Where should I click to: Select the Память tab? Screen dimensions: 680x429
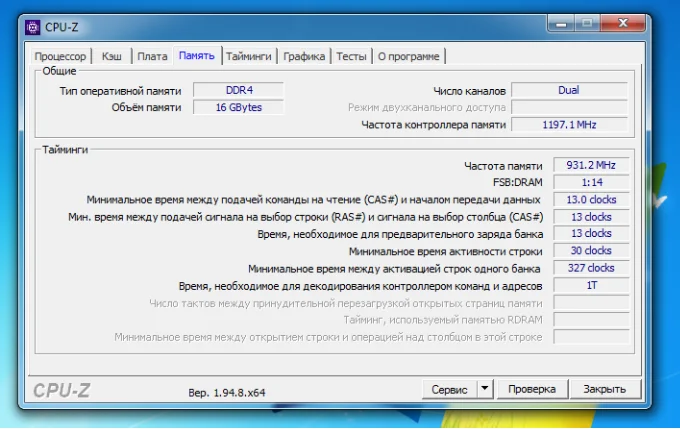pos(196,56)
